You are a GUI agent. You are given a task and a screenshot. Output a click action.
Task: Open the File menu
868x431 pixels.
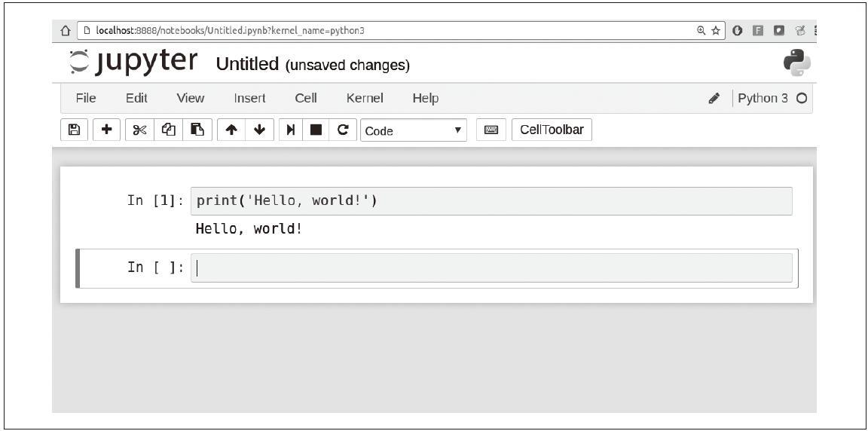click(86, 98)
